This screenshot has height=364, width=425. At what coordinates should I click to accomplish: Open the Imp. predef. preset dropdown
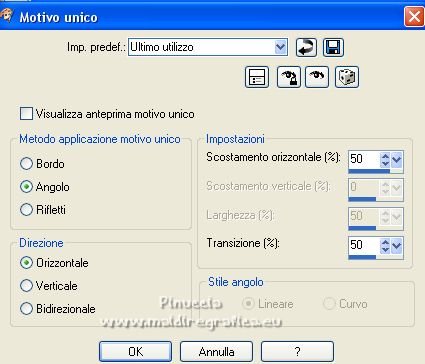[x=280, y=47]
